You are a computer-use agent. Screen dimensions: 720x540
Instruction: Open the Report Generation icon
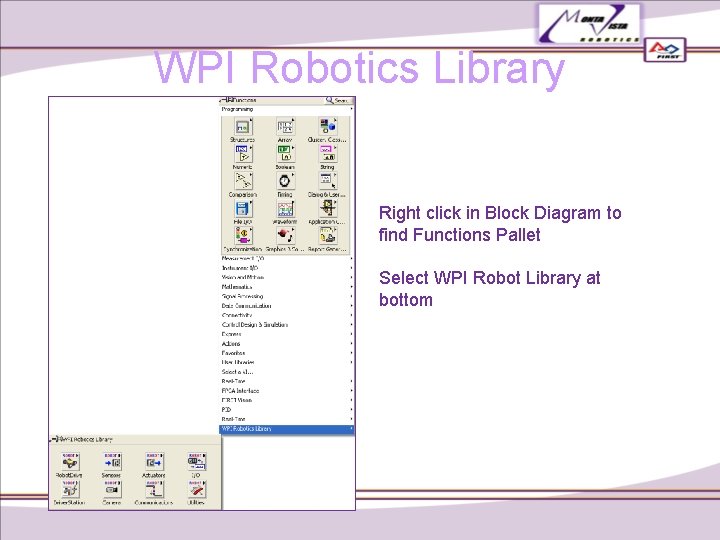[x=328, y=236]
